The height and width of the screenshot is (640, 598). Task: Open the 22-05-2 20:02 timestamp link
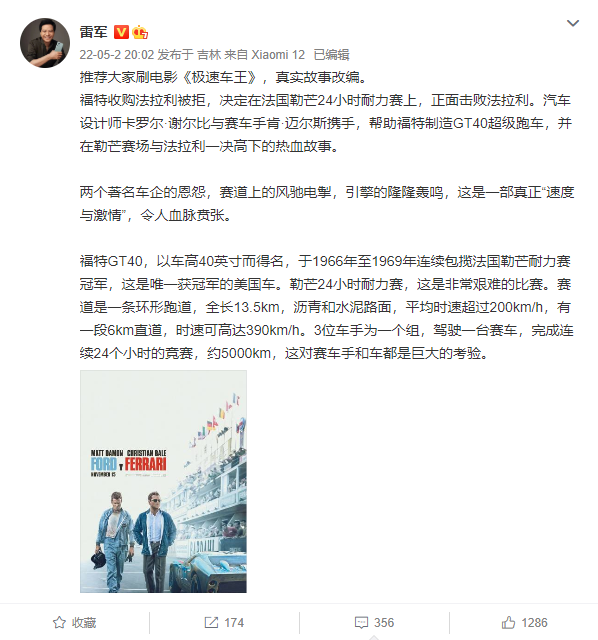[117, 55]
